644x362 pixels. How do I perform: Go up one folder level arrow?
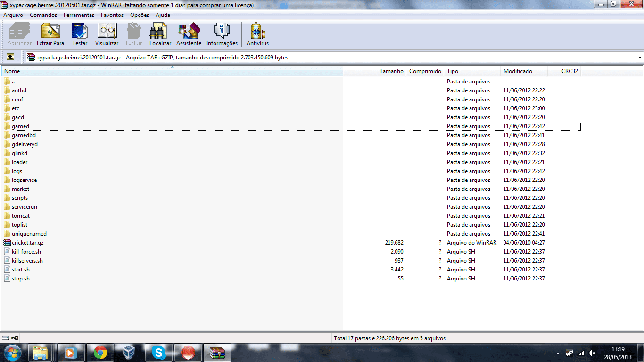click(x=10, y=57)
